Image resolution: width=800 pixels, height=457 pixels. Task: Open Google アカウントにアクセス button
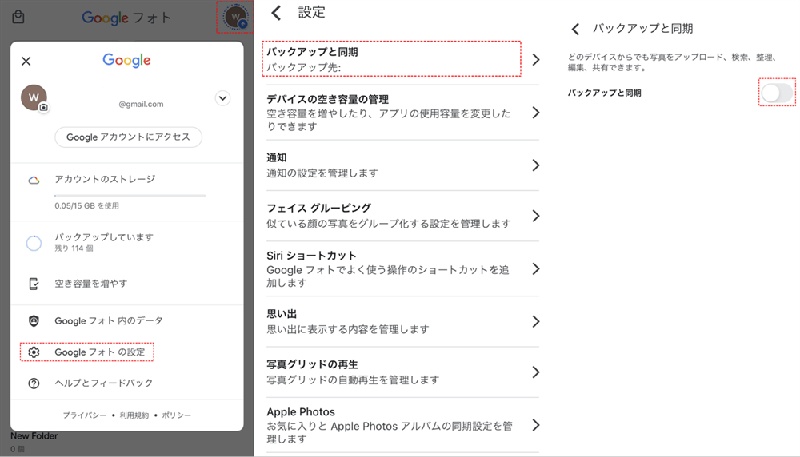click(128, 137)
